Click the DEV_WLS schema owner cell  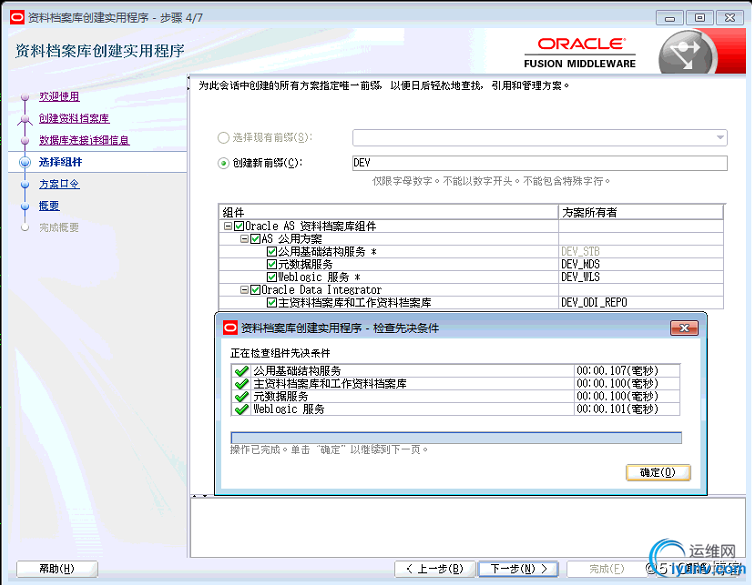tap(641, 277)
